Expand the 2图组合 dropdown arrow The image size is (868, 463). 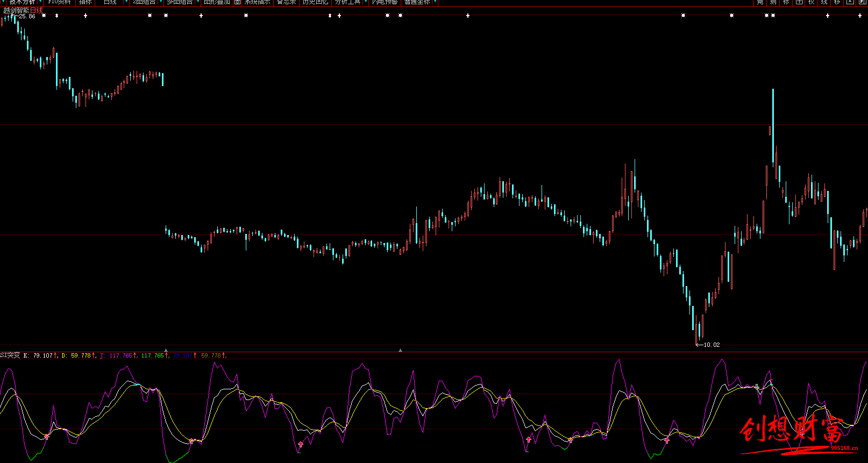point(160,2)
